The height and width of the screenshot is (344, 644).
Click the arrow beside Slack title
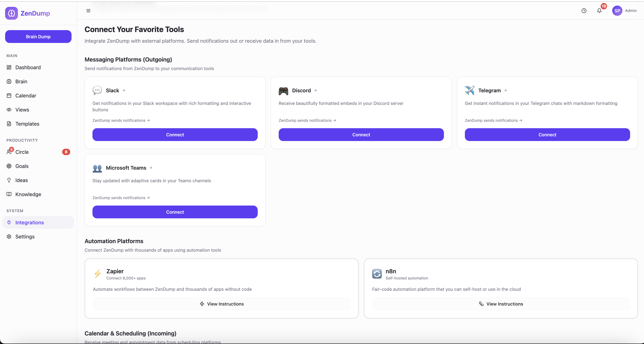coord(124,90)
